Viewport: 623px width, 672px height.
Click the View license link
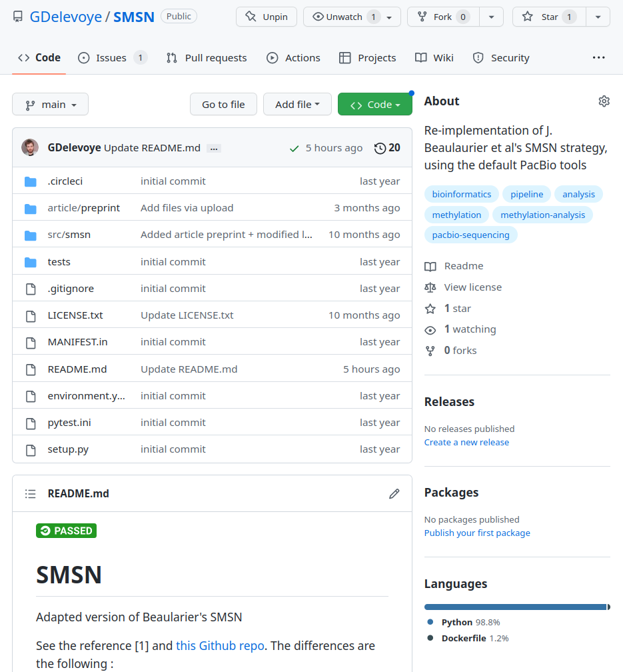[x=472, y=287]
